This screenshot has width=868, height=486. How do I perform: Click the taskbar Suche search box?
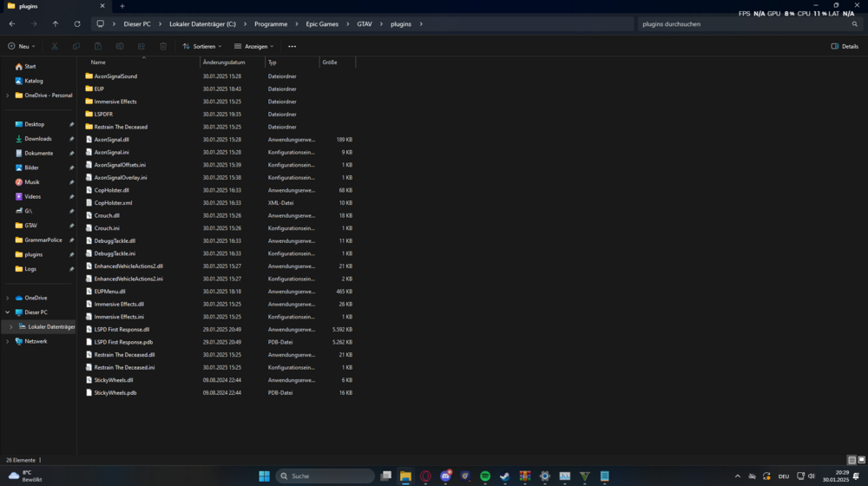tap(325, 476)
